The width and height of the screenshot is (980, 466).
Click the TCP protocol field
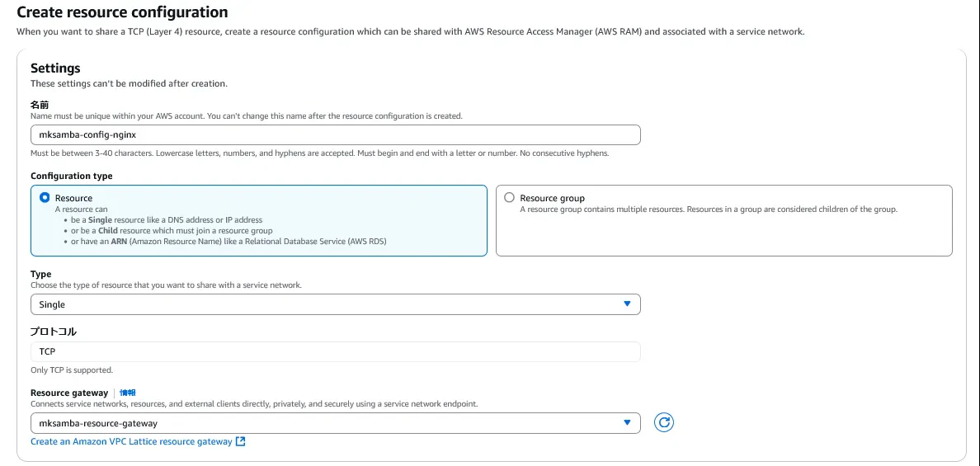click(336, 351)
